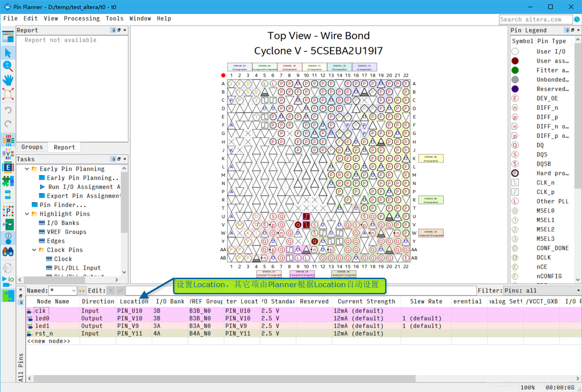The image size is (582, 392).
Task: Click the topmost window-layout icon in left toolbar
Action: [x=8, y=37]
